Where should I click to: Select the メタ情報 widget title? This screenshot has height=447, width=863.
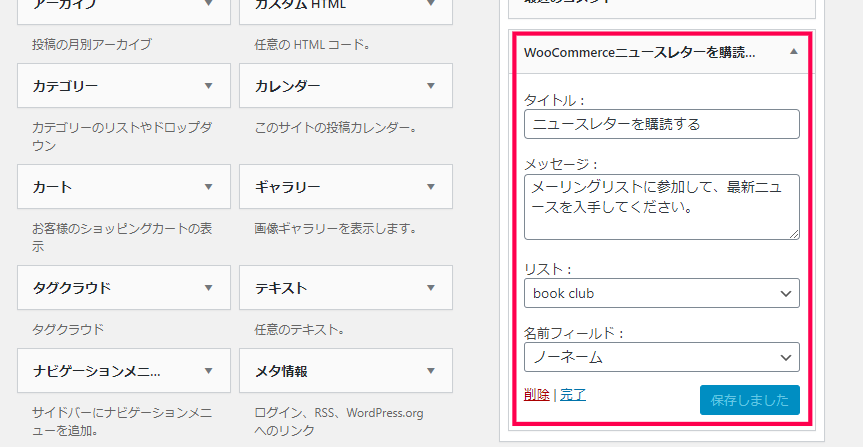coord(281,371)
